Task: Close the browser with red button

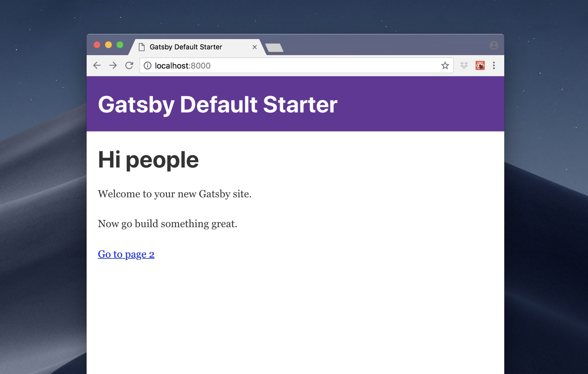Action: [97, 45]
